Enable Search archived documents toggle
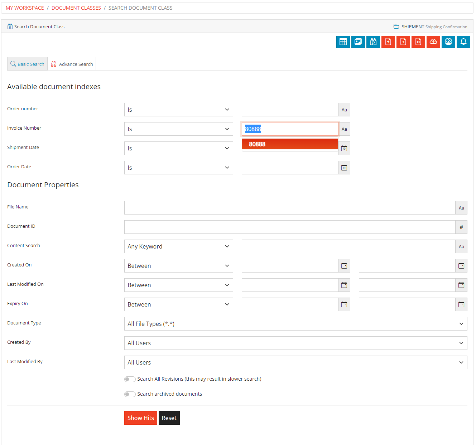 (x=130, y=394)
